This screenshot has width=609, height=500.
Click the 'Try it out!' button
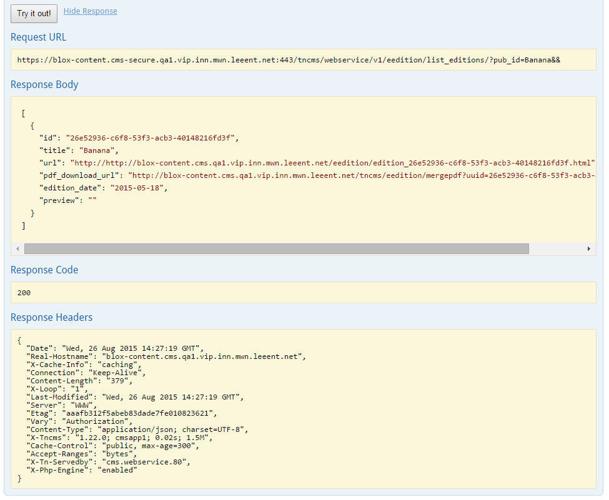(x=34, y=14)
